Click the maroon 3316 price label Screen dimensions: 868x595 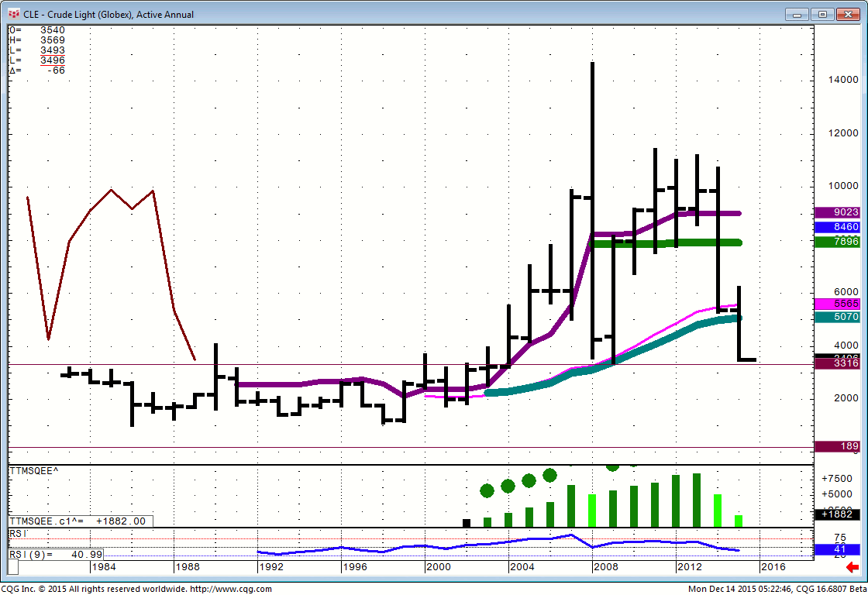pyautogui.click(x=837, y=363)
